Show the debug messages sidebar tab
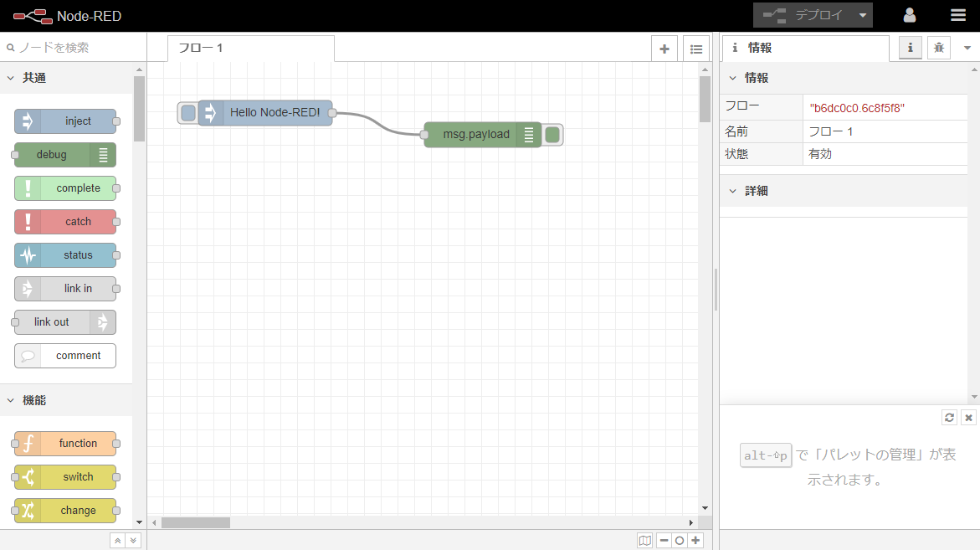Image resolution: width=980 pixels, height=550 pixels. click(939, 48)
